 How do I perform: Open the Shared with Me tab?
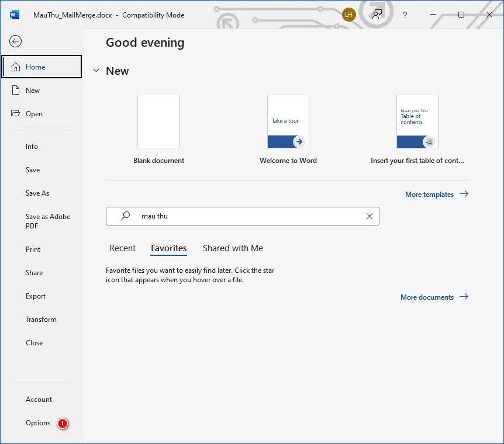[233, 248]
